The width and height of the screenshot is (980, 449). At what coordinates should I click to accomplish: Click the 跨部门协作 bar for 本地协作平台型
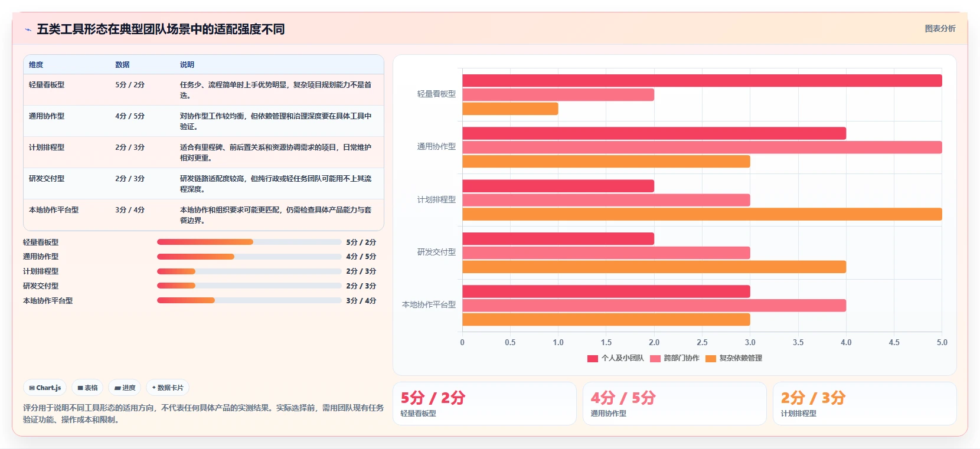click(654, 306)
